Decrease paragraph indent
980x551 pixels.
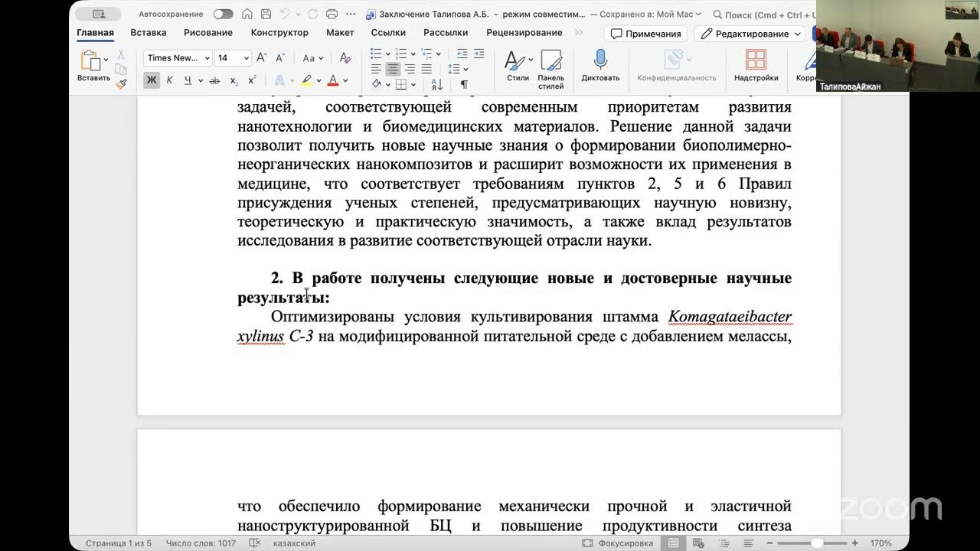point(462,54)
